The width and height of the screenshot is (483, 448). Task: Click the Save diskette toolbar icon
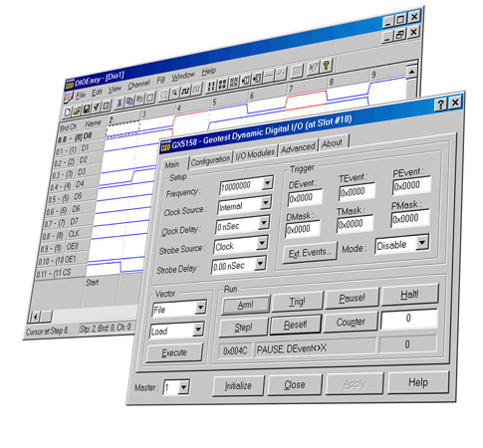(87, 109)
